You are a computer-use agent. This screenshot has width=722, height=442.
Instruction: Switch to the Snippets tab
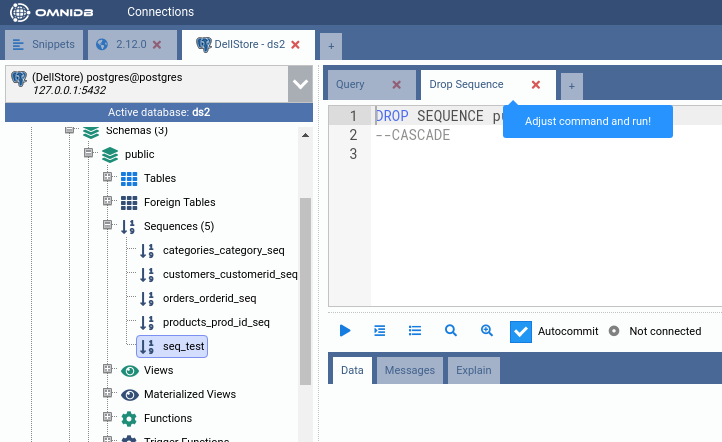click(x=44, y=45)
